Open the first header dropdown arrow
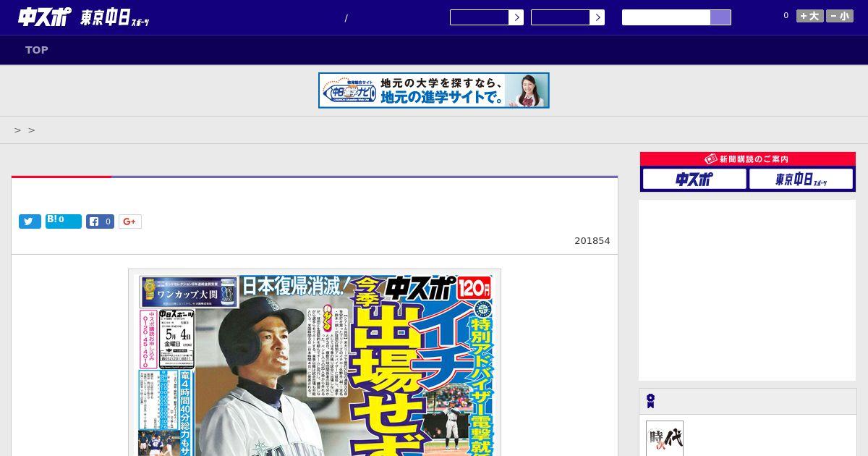Screen dimensions: 868x456 [516, 17]
